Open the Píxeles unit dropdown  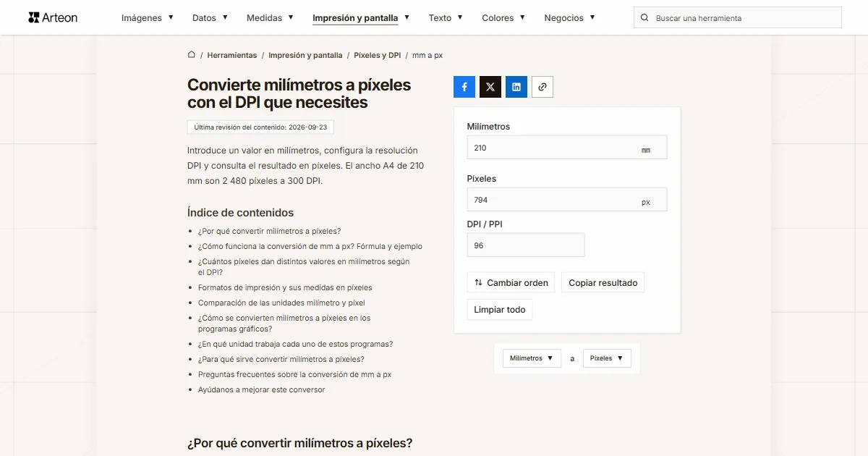pyautogui.click(x=607, y=358)
